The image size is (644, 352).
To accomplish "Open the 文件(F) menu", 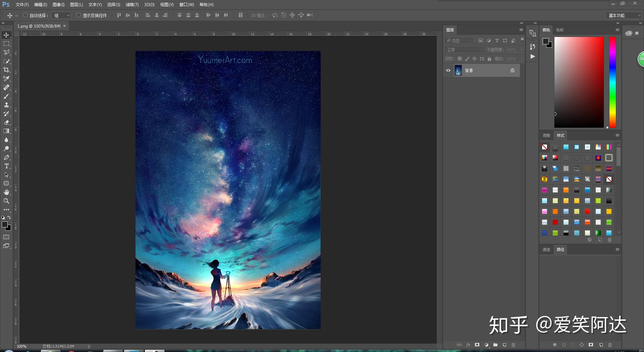I will [x=22, y=5].
